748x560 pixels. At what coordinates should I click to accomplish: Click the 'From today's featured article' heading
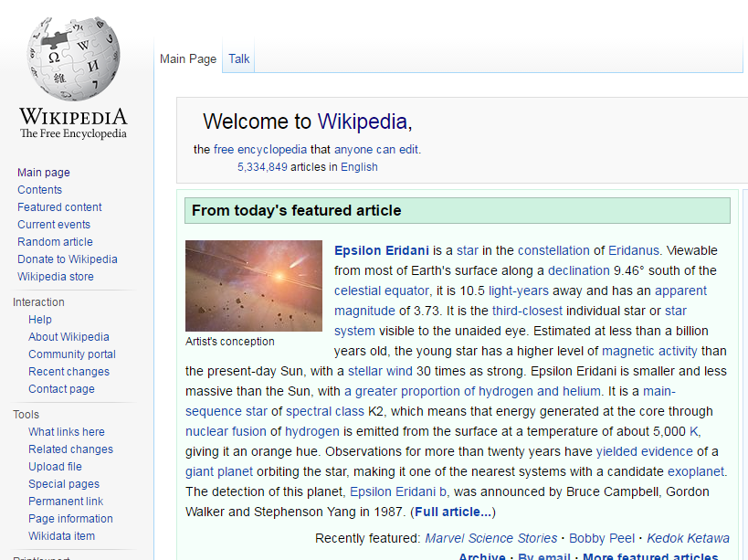(296, 210)
